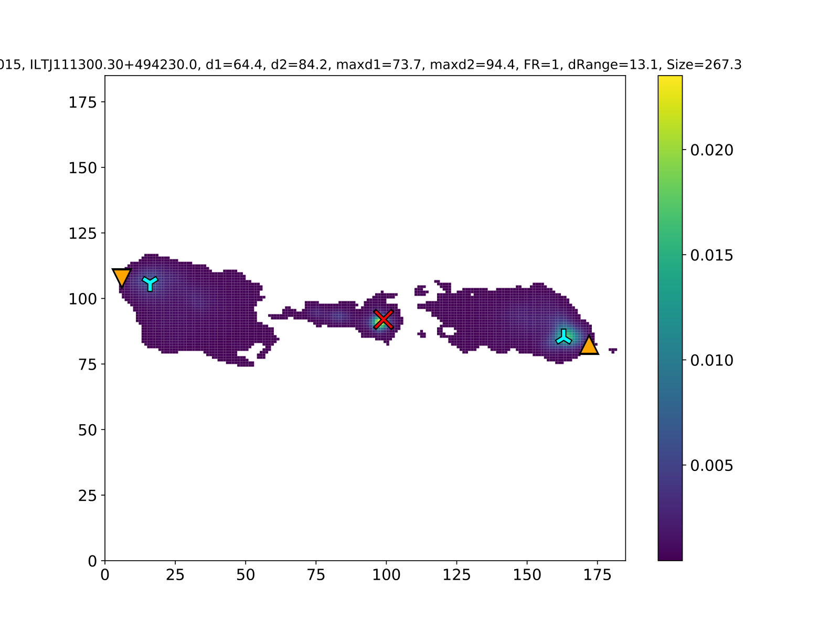The width and height of the screenshot is (840, 630).
Task: Click the x-axis tick label 175
Action: (x=597, y=575)
